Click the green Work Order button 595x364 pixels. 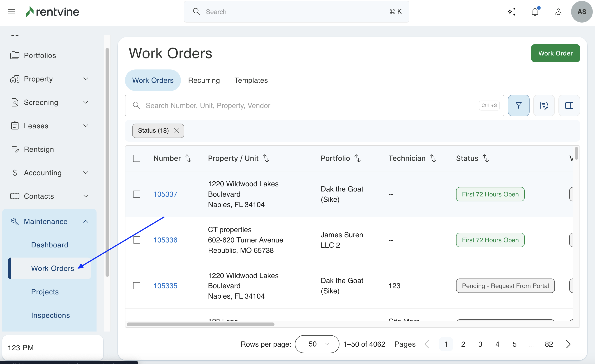coord(555,53)
